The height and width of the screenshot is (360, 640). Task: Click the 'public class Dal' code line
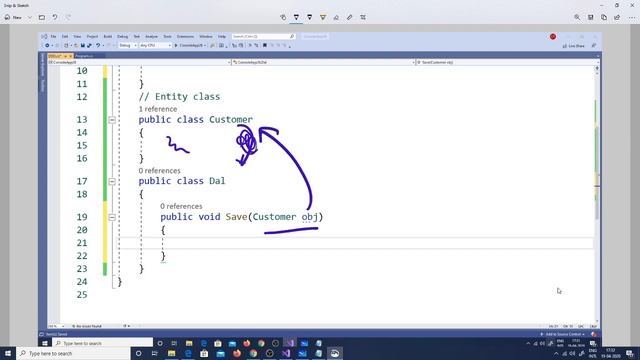[x=182, y=181]
